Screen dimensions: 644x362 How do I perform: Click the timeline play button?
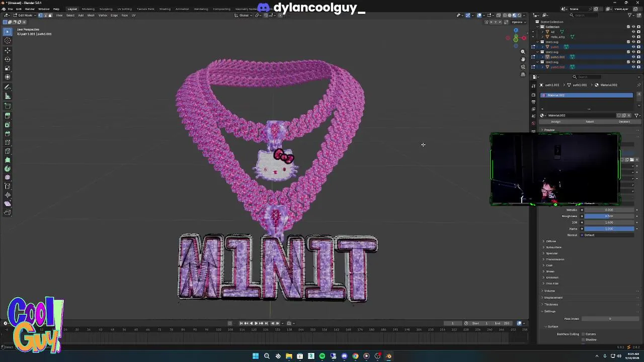[256, 323]
